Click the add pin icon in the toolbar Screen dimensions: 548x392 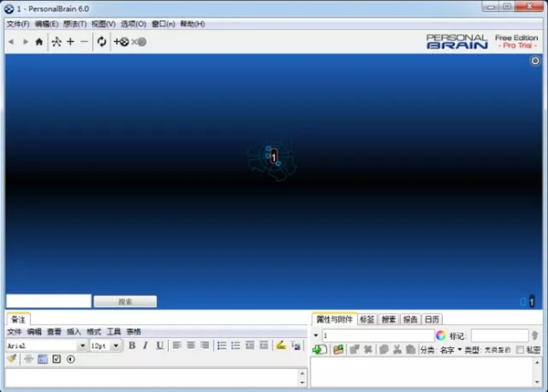pos(121,42)
